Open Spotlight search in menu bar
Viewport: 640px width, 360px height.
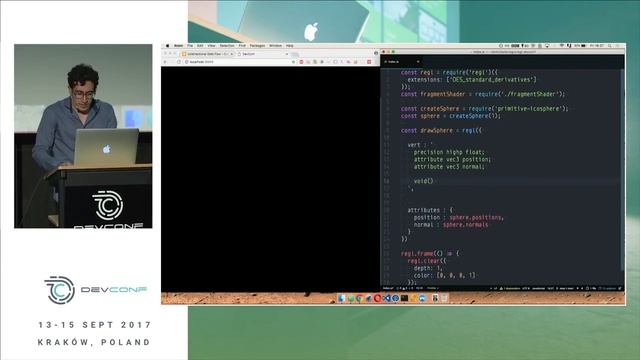point(610,46)
